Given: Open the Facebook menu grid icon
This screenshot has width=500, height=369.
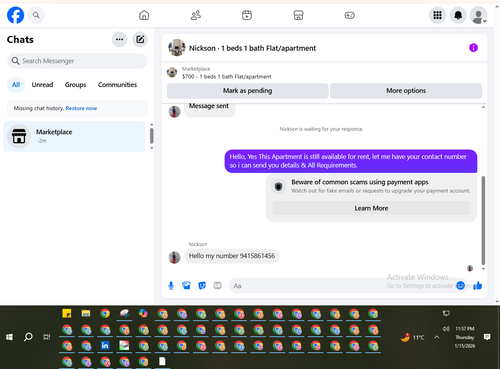Looking at the screenshot, I should tap(437, 15).
